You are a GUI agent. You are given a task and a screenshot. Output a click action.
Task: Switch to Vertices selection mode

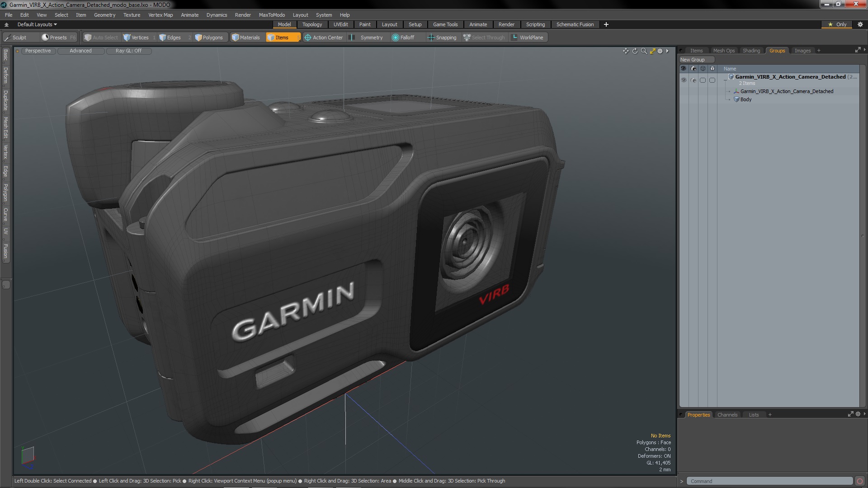[x=139, y=38]
